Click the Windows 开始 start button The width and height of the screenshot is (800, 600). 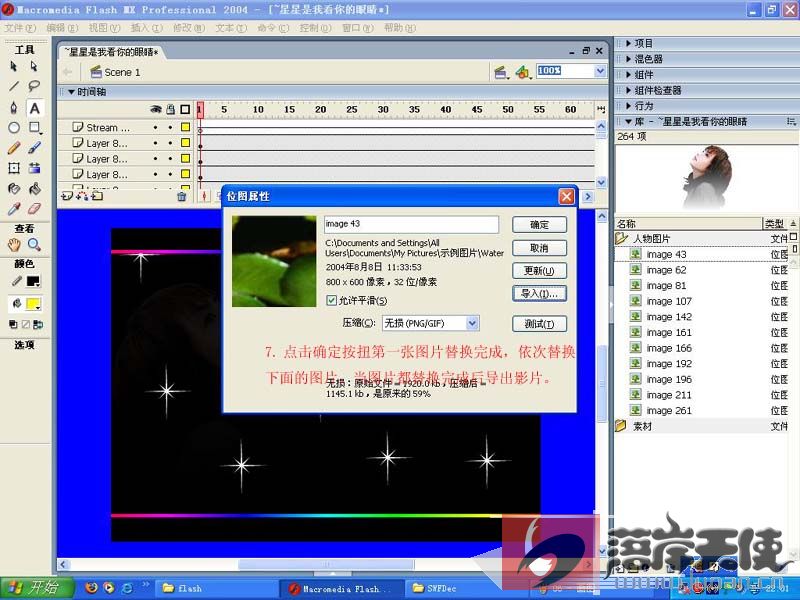37,588
